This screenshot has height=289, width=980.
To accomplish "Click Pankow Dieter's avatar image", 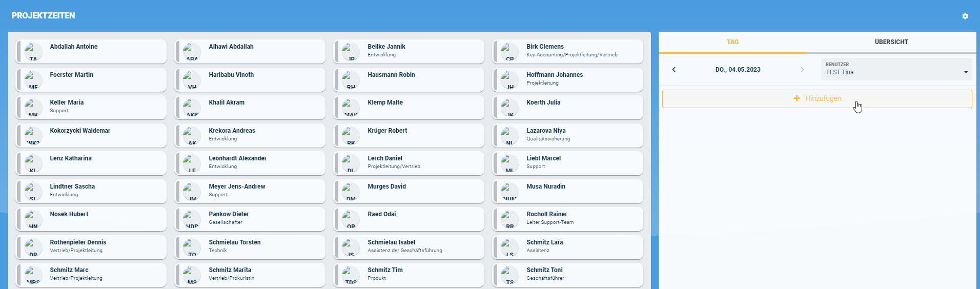I will (x=192, y=219).
